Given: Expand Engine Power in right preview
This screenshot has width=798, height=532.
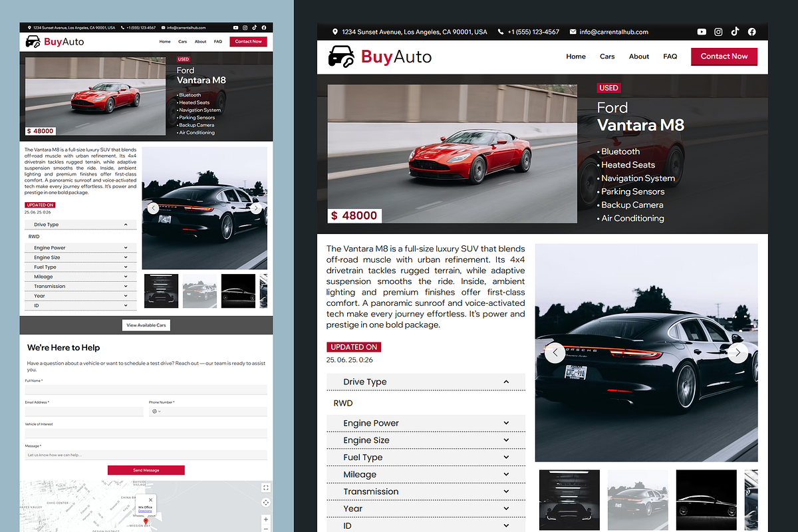Looking at the screenshot, I should [x=426, y=423].
